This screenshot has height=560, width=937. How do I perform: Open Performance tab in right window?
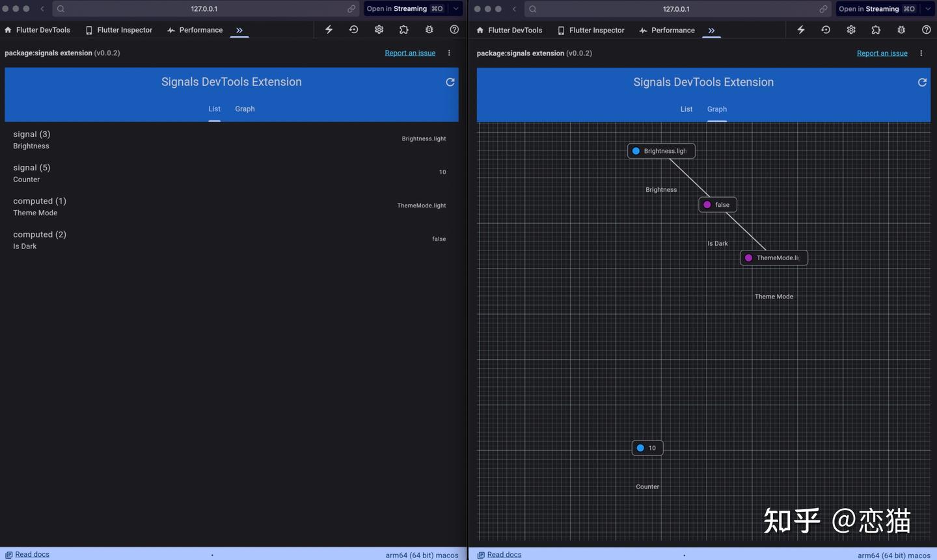tap(667, 31)
